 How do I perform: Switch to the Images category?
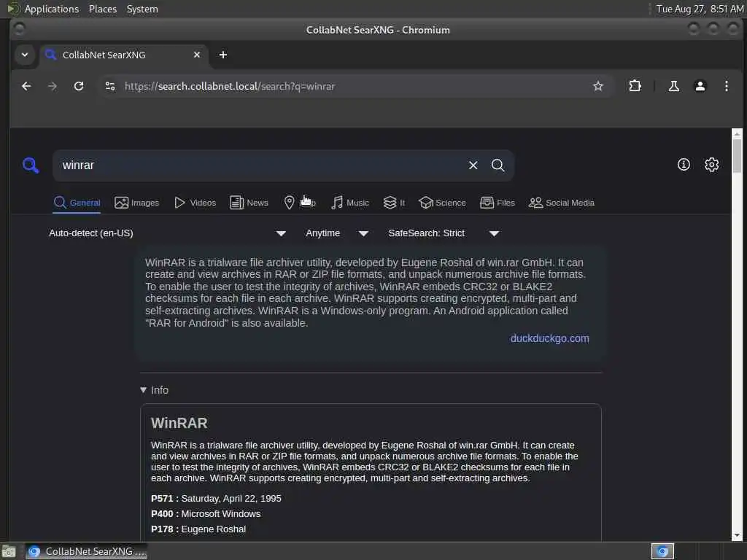pyautogui.click(x=136, y=203)
